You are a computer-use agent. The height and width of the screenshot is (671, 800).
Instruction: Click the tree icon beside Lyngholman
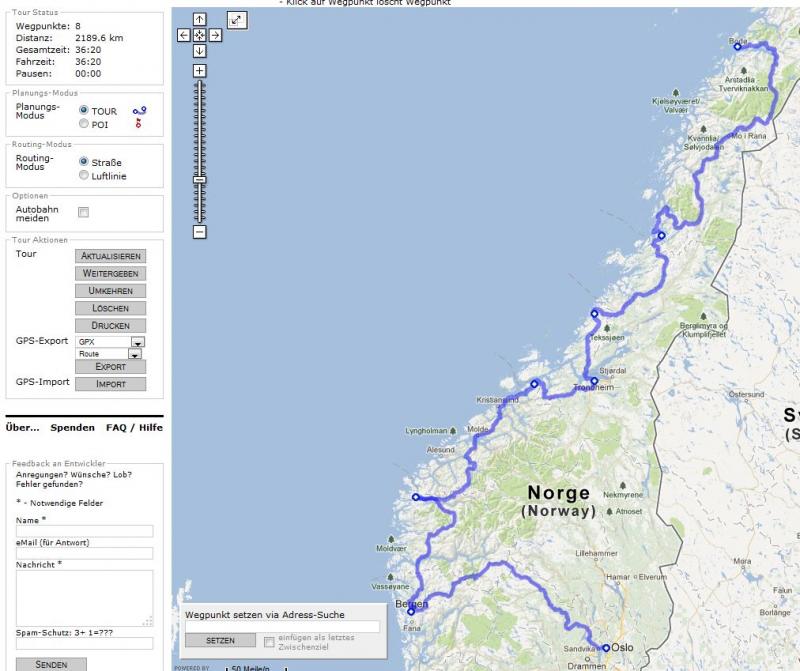coord(453,431)
